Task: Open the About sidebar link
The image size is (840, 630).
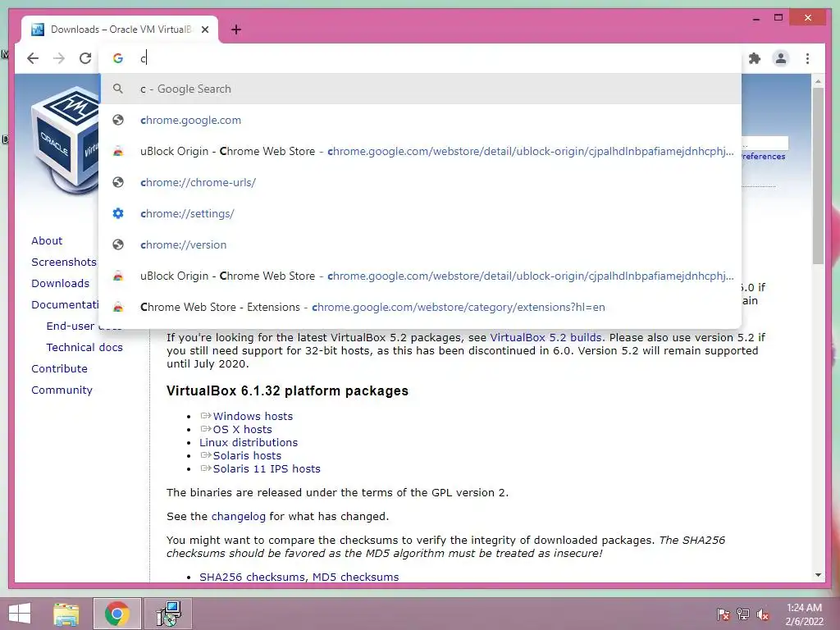Action: click(x=47, y=240)
